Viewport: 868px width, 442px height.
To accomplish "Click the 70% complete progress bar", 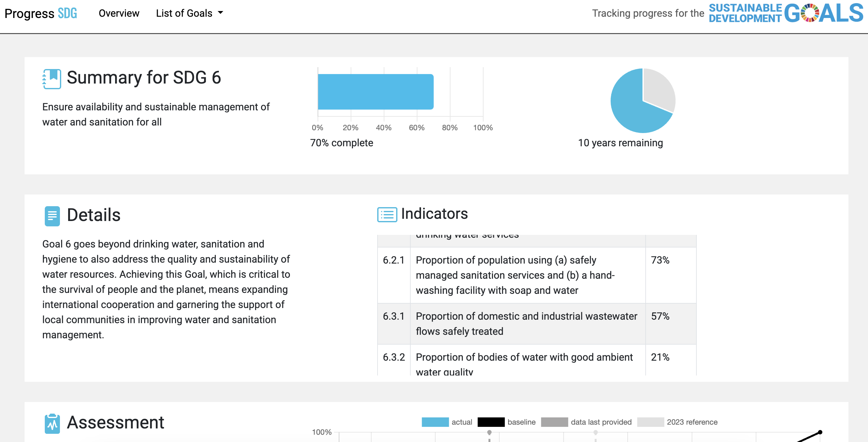I will 375,92.
